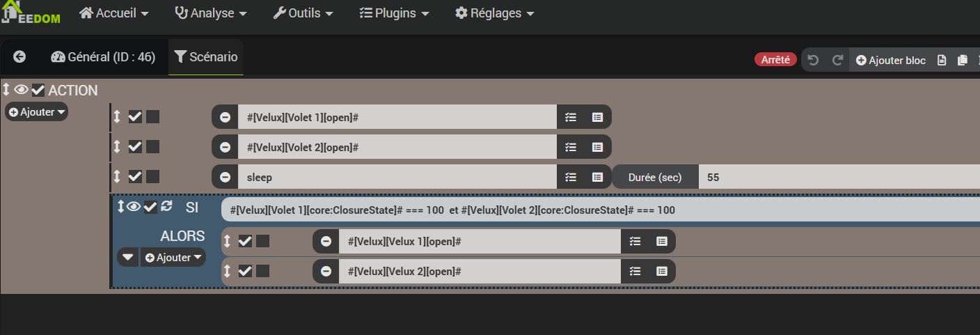Uncheck enabled checkbox for Volet 1 action
Screen dimensions: 980x335
[x=135, y=117]
